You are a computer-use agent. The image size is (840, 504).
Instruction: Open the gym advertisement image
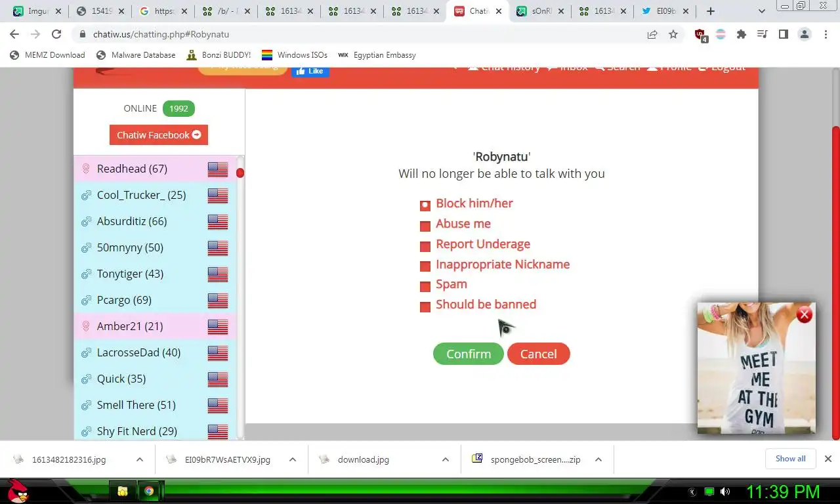tap(756, 367)
